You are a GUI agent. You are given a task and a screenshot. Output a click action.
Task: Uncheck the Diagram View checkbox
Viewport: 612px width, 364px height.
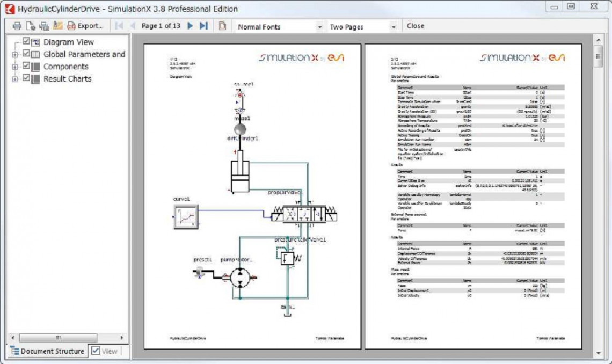pos(26,41)
